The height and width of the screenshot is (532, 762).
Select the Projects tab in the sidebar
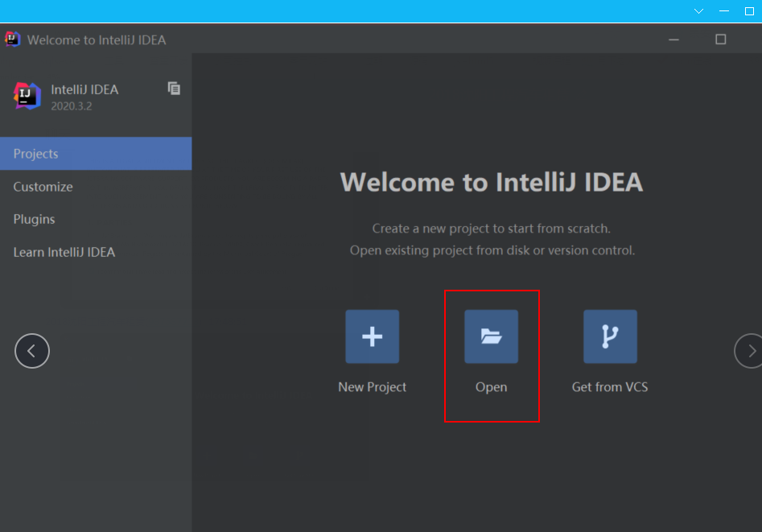[x=96, y=154]
